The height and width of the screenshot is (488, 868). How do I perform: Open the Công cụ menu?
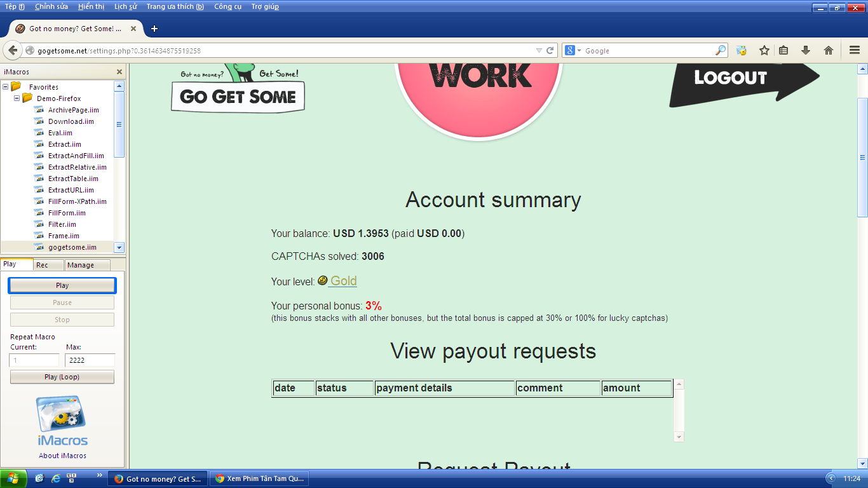(x=228, y=6)
